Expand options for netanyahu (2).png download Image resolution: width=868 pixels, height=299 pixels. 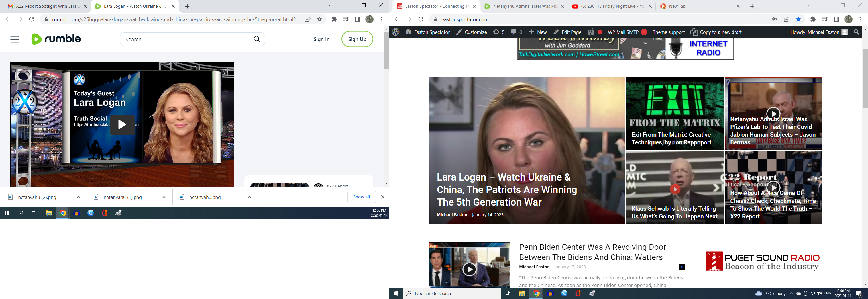(78, 197)
